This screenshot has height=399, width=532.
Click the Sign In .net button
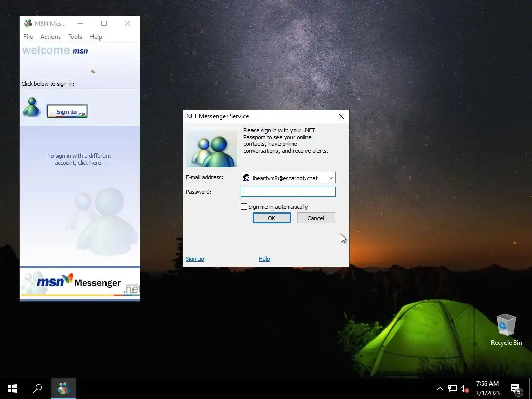tap(67, 111)
